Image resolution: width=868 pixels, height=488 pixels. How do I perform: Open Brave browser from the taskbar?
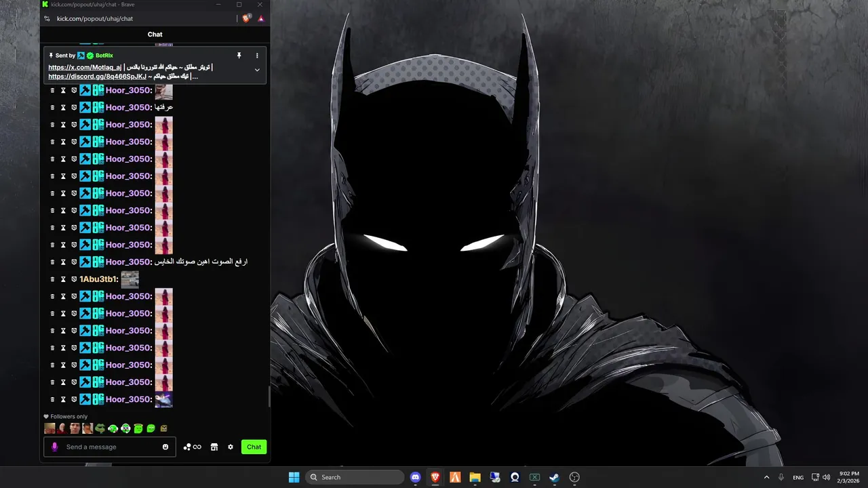435,477
